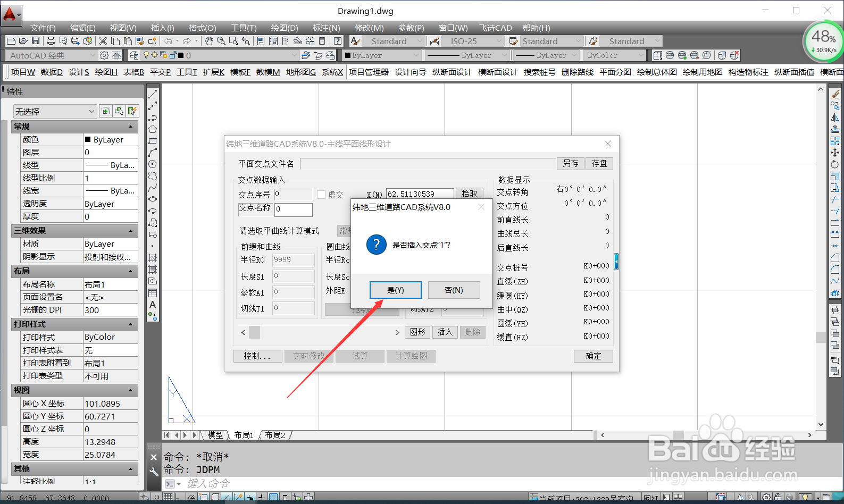
Task: Click the intersection list horizontal slider thumb
Action: [x=255, y=332]
